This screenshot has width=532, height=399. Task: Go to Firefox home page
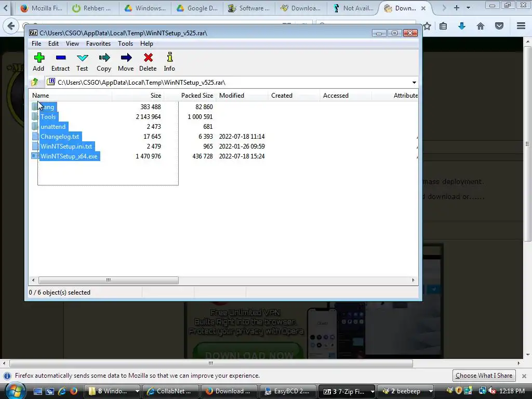(481, 26)
